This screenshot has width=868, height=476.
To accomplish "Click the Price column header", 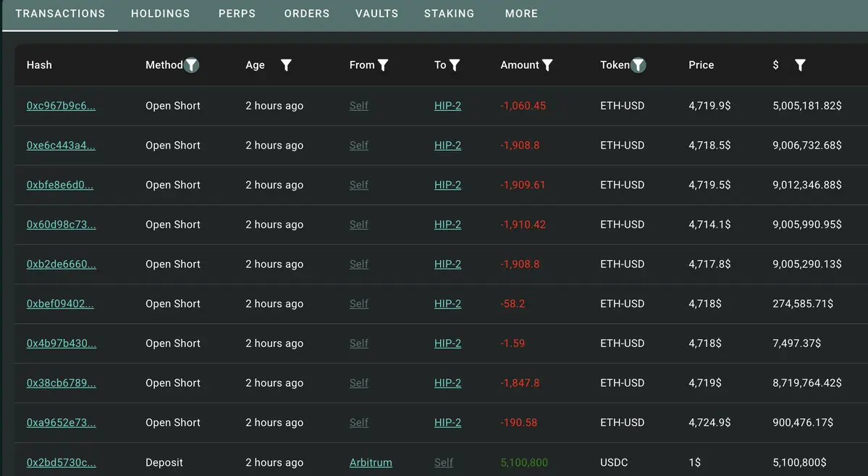I will click(701, 64).
